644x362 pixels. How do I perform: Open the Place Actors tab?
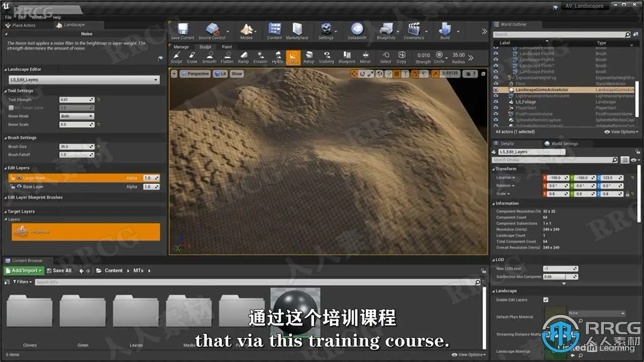pos(24,25)
